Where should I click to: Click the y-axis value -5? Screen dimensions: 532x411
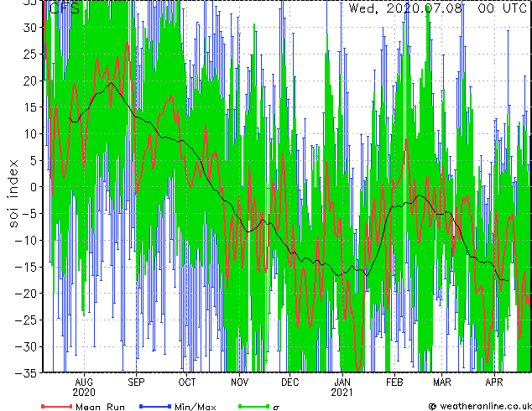[x=29, y=214]
